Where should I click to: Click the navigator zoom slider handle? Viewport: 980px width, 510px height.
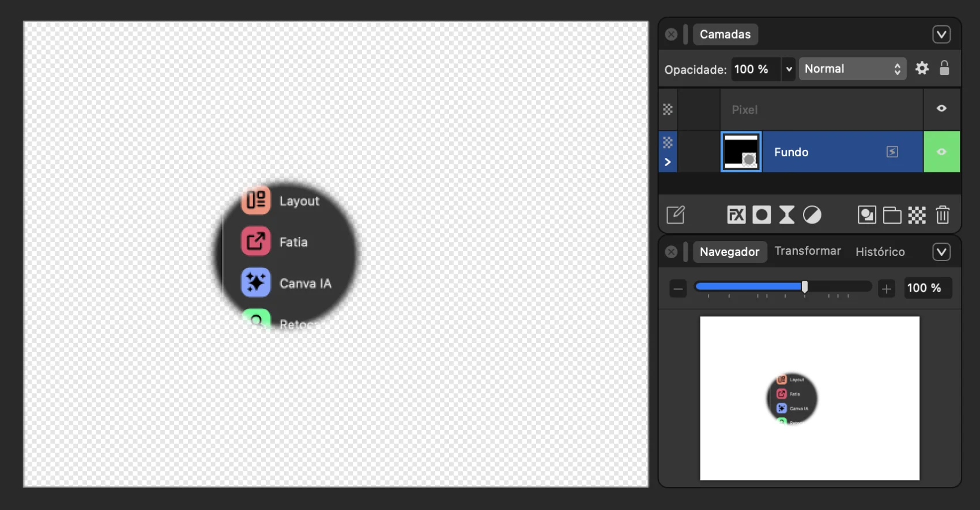pos(804,287)
